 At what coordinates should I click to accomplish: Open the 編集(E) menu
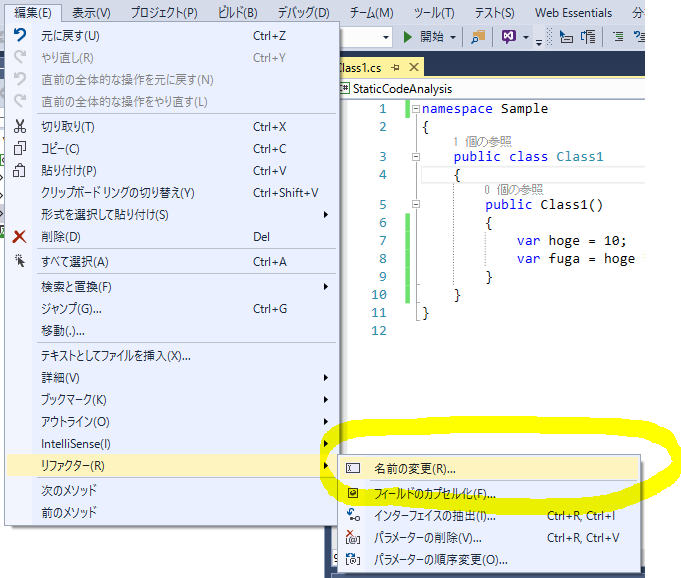coord(33,13)
